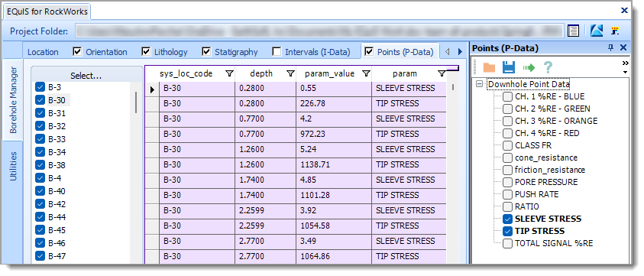Click the cell with value 1054.58
This screenshot has width=644, height=276.
[334, 226]
